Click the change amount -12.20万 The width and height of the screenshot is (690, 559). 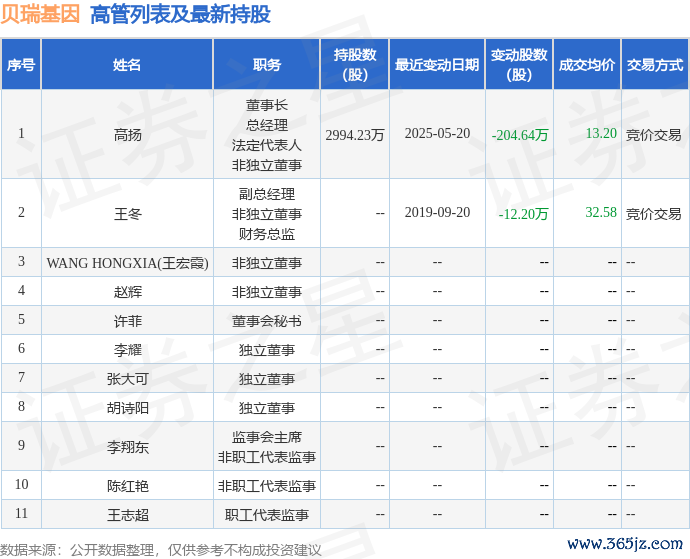coord(523,214)
